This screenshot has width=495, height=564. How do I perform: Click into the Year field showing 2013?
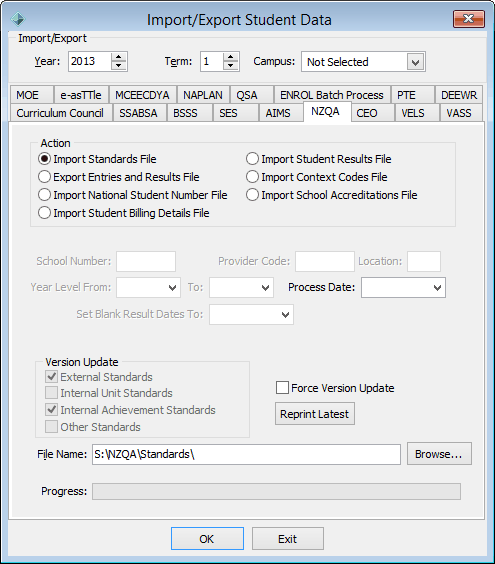[x=90, y=62]
